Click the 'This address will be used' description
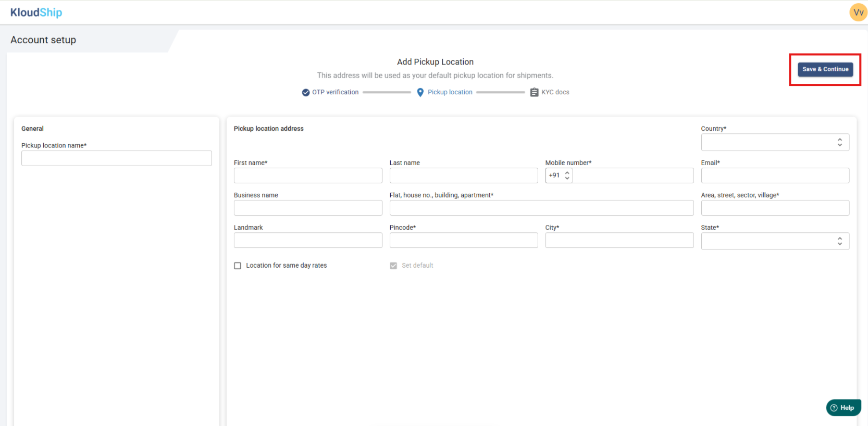Image resolution: width=868 pixels, height=426 pixels. pos(435,76)
